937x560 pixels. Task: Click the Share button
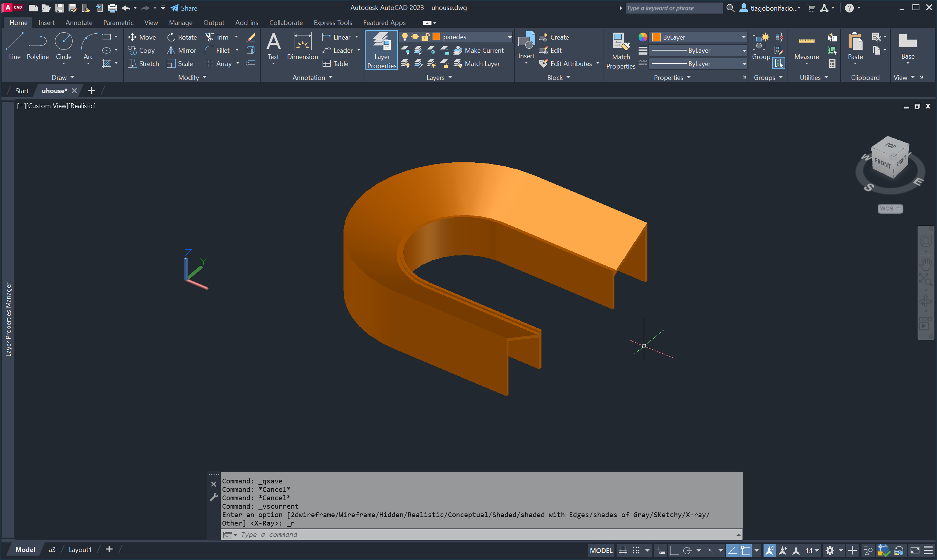pyautogui.click(x=184, y=8)
